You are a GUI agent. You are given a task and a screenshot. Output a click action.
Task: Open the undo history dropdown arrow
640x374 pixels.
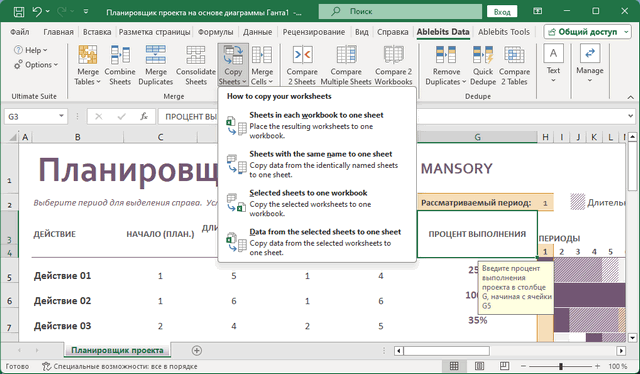point(48,12)
